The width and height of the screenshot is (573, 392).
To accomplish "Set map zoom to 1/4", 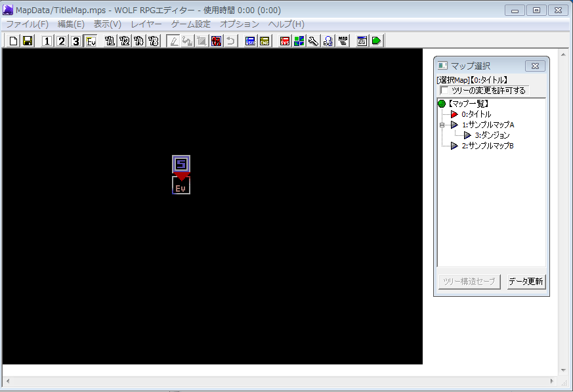I will point(139,41).
